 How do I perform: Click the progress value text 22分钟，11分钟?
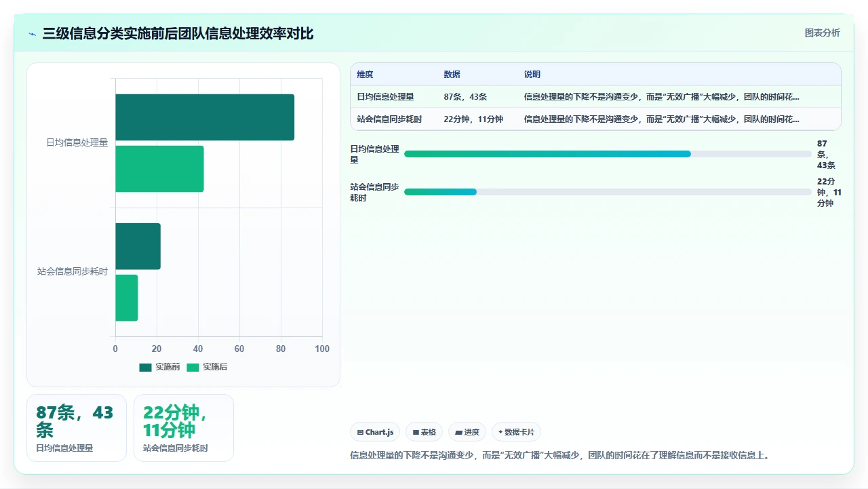click(829, 192)
